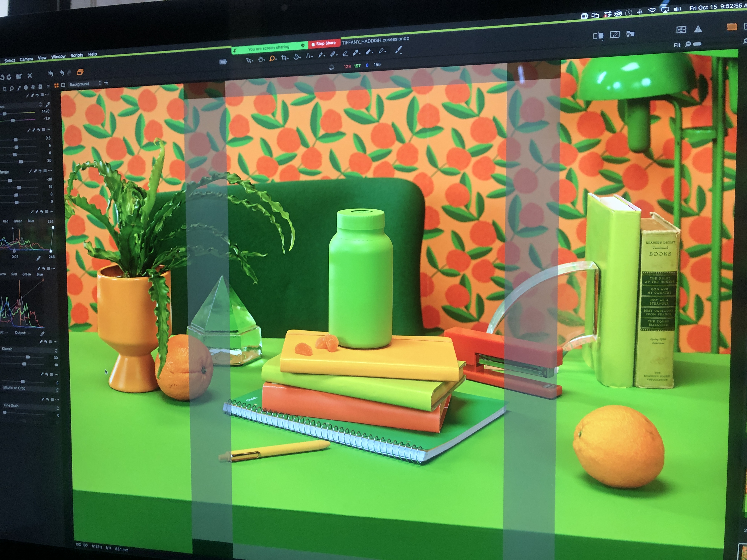Open the Background layer dropdown
Screen dimensions: 747x560
(85, 84)
